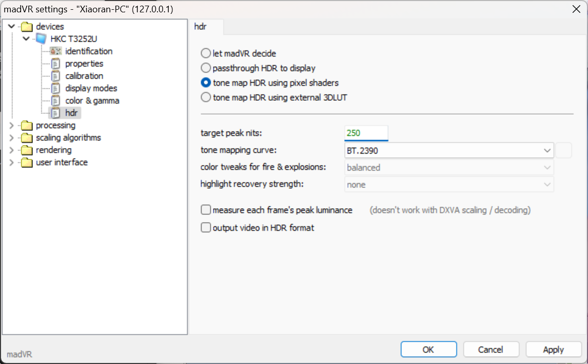Select the hdr tab header
Image resolution: width=588 pixels, height=364 pixels.
click(201, 27)
